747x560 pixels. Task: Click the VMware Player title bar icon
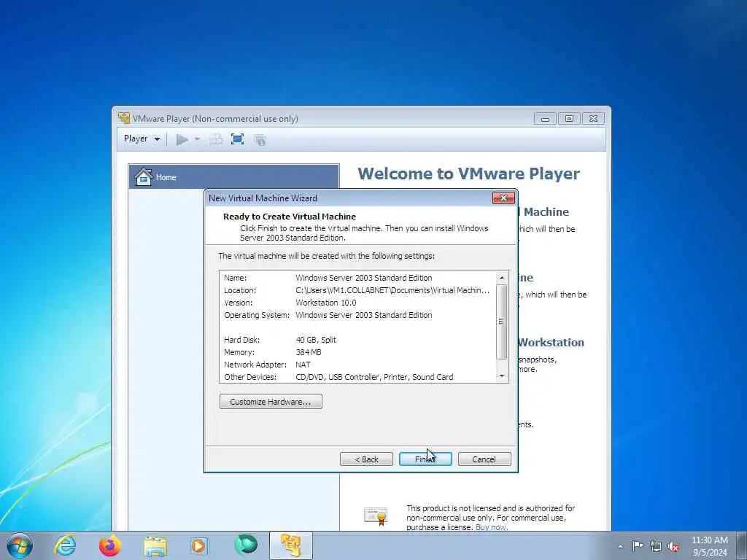(x=124, y=117)
